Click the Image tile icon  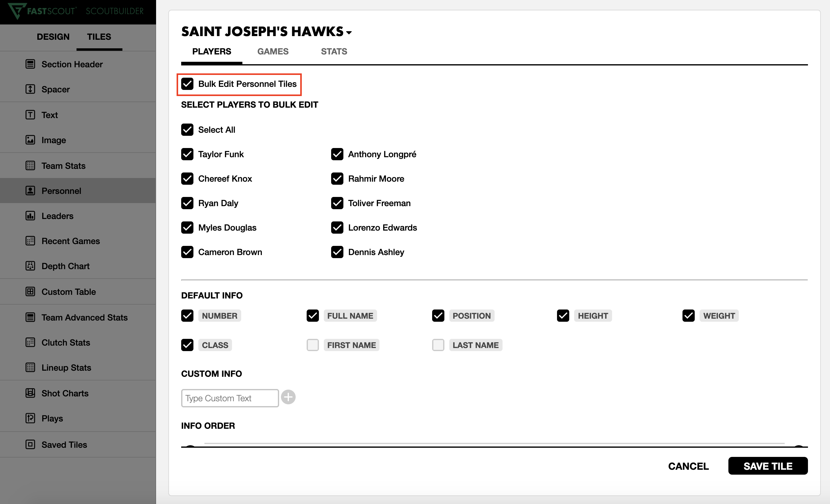tap(30, 140)
